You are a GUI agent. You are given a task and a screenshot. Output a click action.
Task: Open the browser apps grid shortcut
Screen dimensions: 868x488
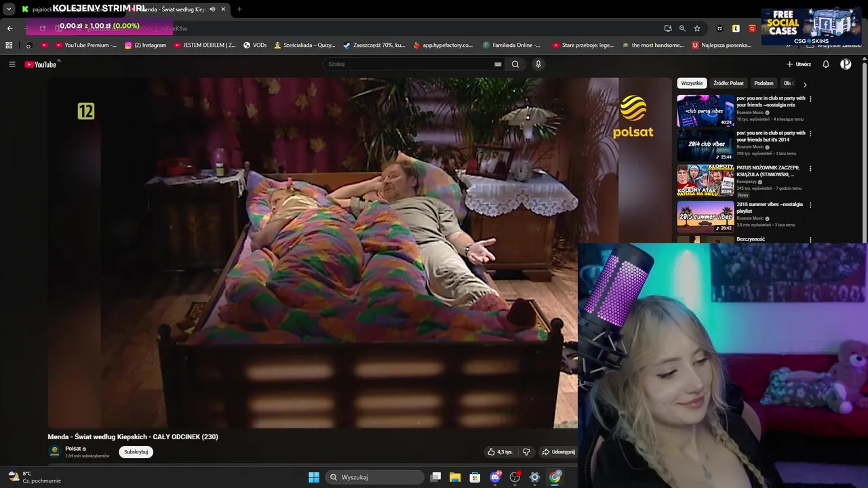(x=9, y=45)
